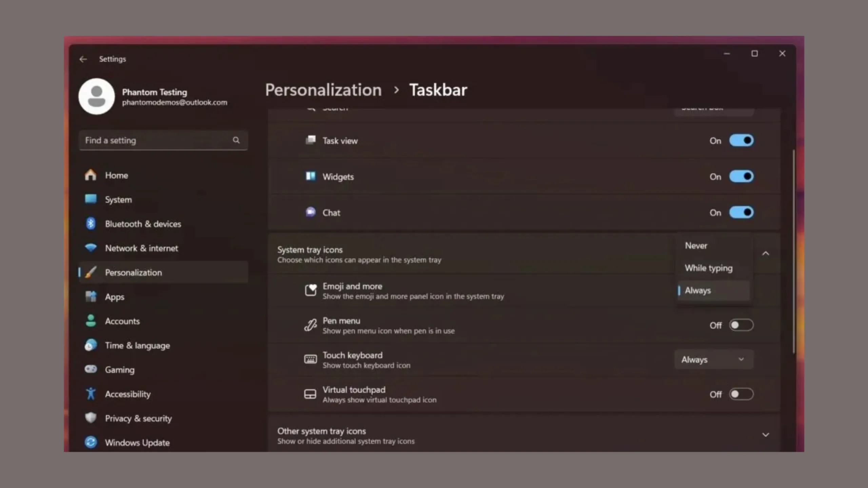Viewport: 868px width, 488px height.
Task: Open System settings page
Action: 163,200
